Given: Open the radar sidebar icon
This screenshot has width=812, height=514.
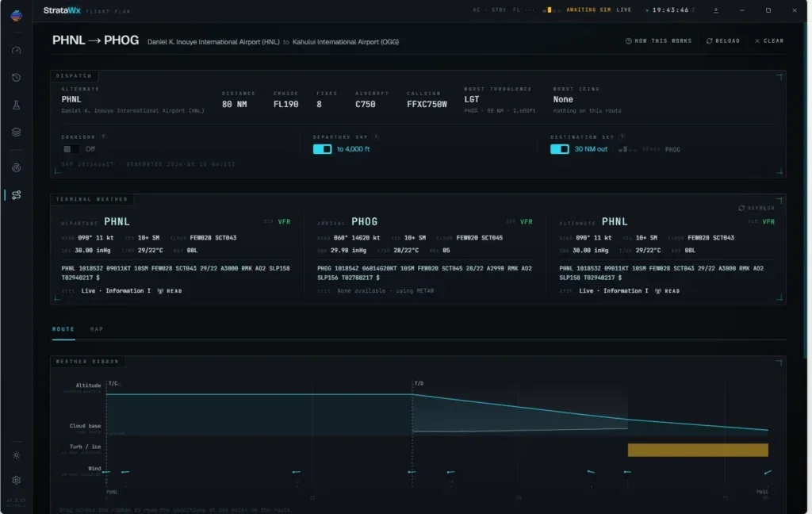Looking at the screenshot, I should [x=16, y=167].
